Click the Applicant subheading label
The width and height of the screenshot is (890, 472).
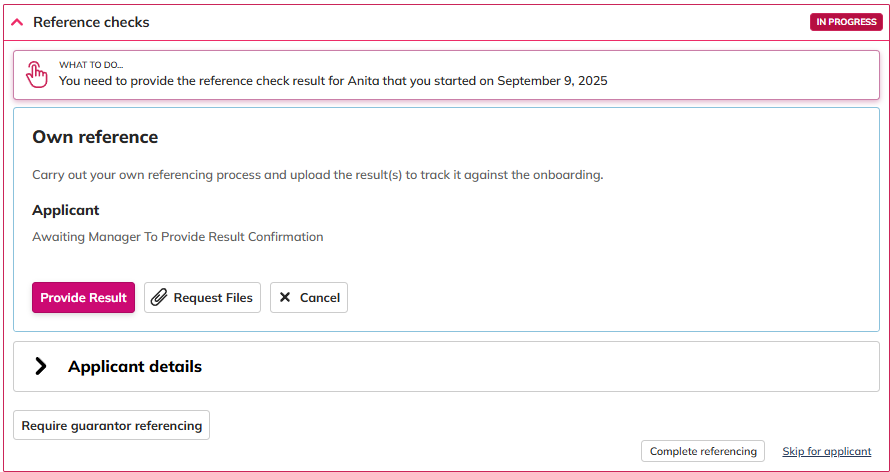coord(66,210)
